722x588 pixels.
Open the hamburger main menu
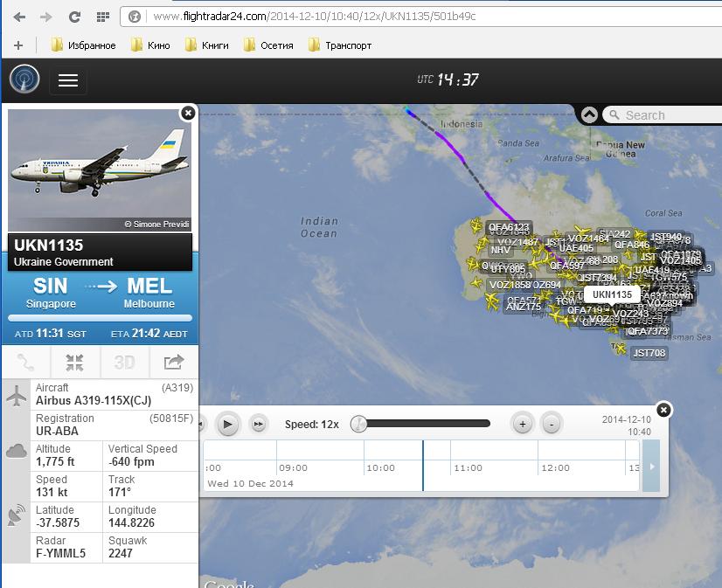(x=67, y=80)
